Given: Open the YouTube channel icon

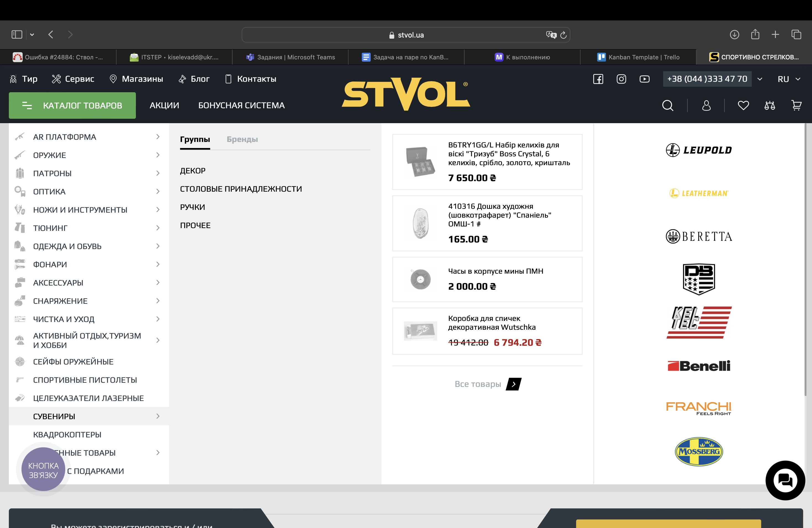Looking at the screenshot, I should pyautogui.click(x=644, y=79).
